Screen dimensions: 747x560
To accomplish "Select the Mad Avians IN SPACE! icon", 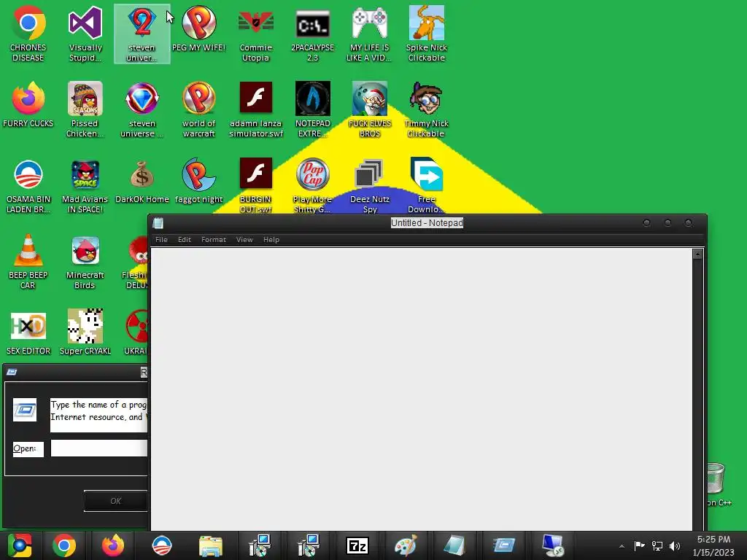I will (x=85, y=186).
